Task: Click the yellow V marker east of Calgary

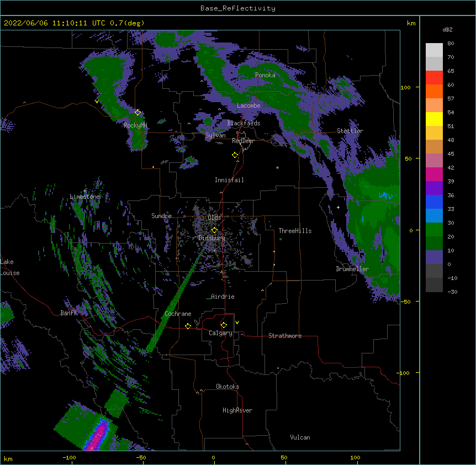Action: pyautogui.click(x=237, y=323)
